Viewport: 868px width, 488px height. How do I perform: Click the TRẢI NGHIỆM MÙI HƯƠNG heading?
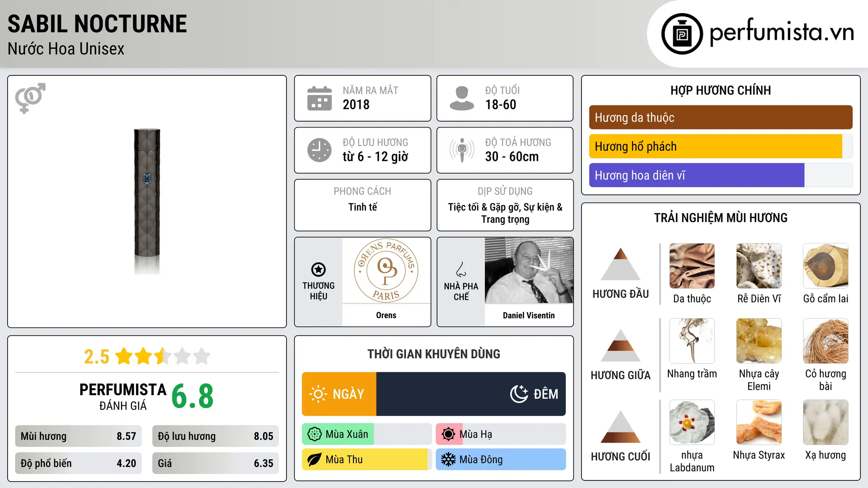(x=721, y=218)
